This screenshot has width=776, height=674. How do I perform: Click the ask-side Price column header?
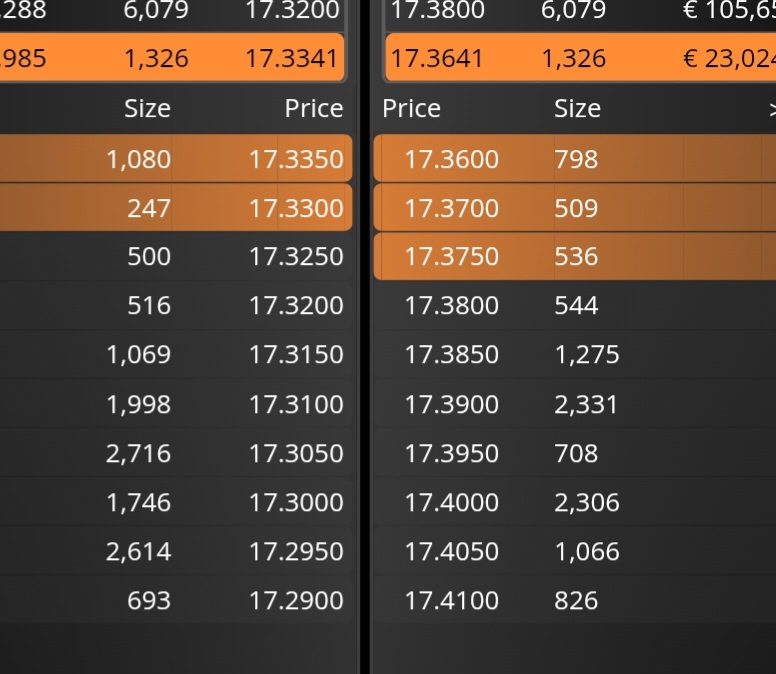[411, 109]
